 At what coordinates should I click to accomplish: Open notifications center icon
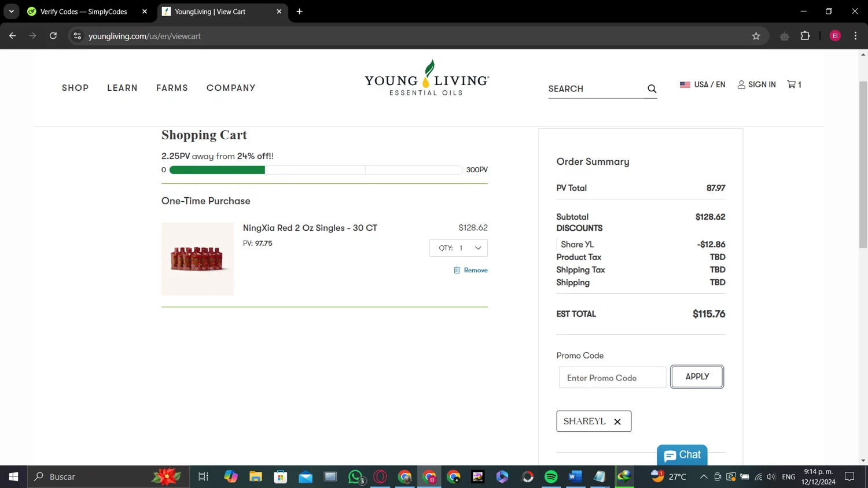(849, 477)
